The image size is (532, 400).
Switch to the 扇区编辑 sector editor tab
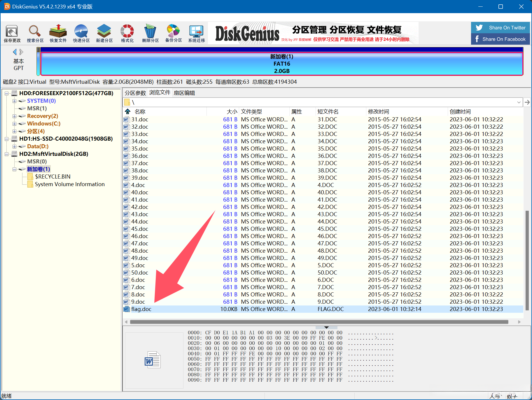(184, 93)
